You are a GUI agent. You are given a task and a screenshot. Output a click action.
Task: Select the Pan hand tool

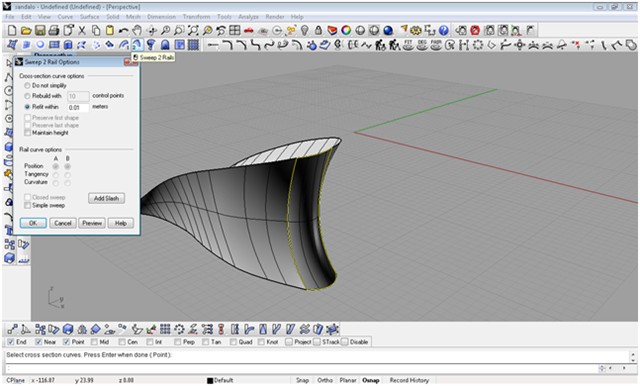click(138, 30)
